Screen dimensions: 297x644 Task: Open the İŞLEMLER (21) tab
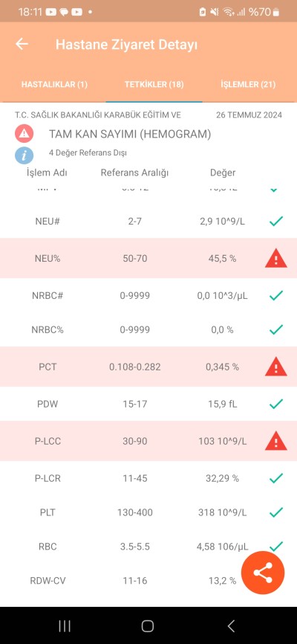248,85
